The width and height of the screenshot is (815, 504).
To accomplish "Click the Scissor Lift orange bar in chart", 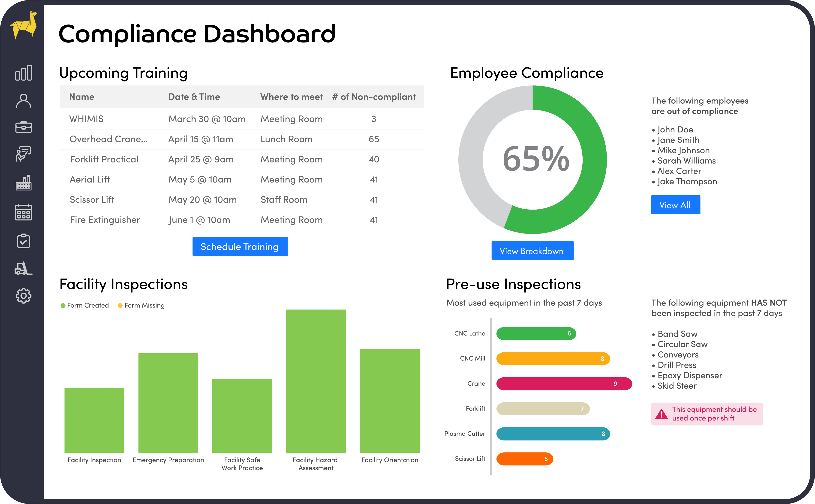I will click(x=525, y=459).
